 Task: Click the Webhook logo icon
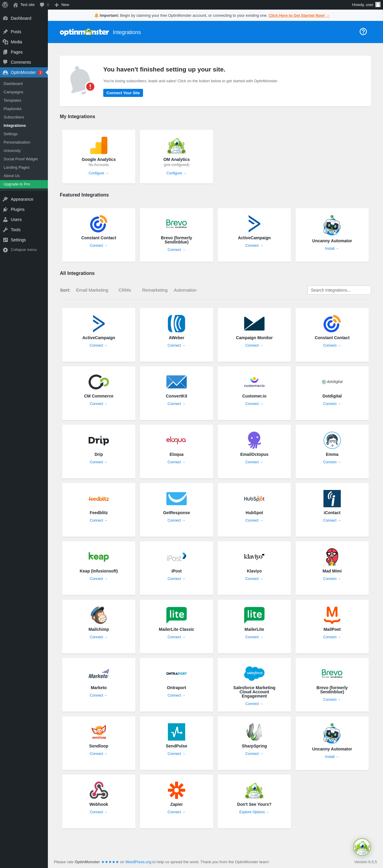[x=99, y=790]
